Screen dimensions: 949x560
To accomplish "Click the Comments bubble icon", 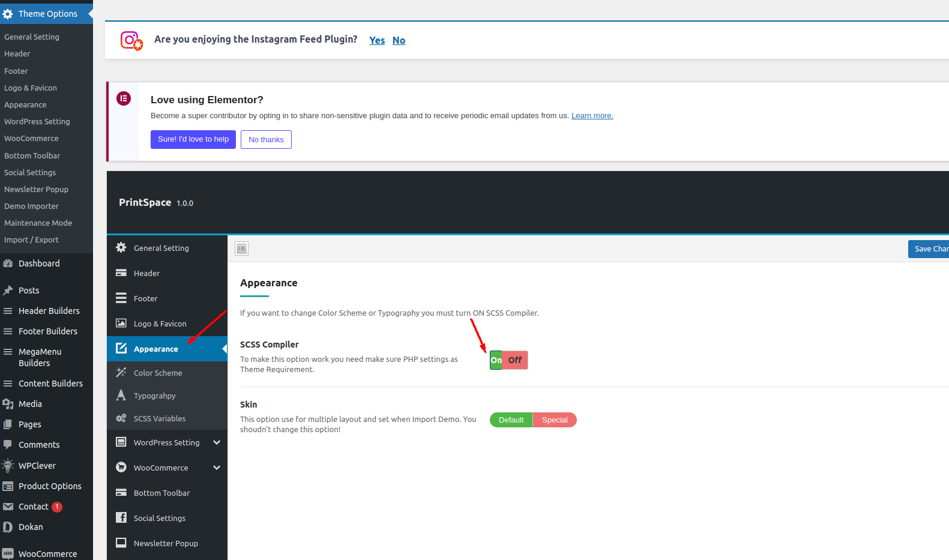I will 8,445.
